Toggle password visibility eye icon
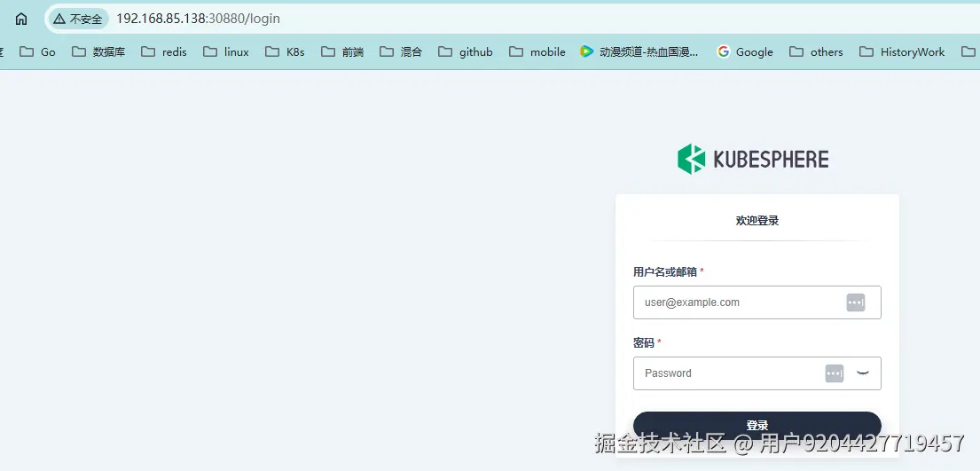 point(863,373)
